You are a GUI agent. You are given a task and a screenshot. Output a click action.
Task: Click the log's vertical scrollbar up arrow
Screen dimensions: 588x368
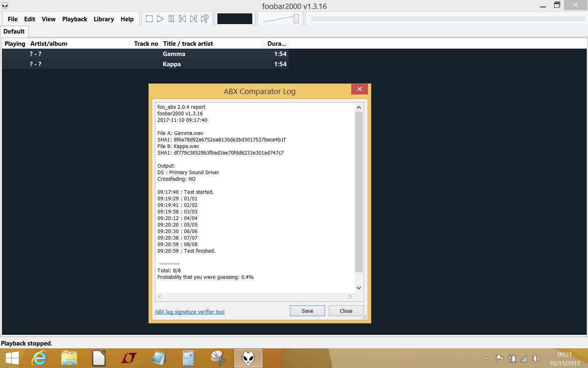[x=359, y=107]
